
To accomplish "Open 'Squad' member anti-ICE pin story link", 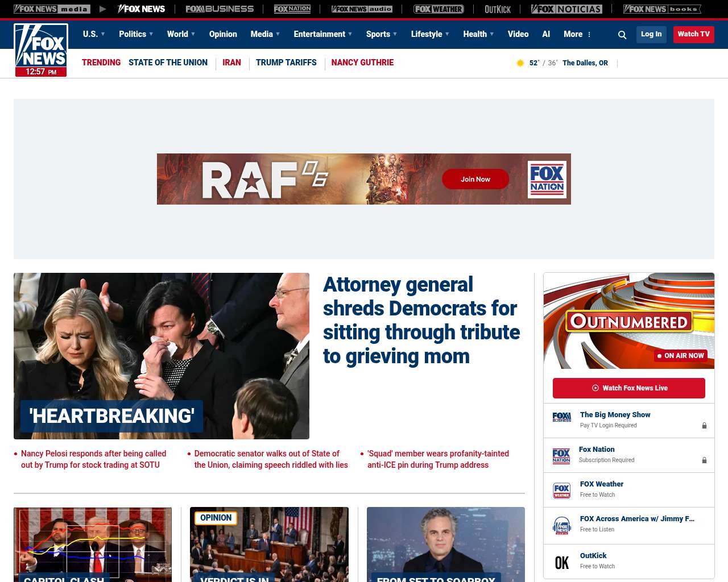I will click(x=438, y=459).
